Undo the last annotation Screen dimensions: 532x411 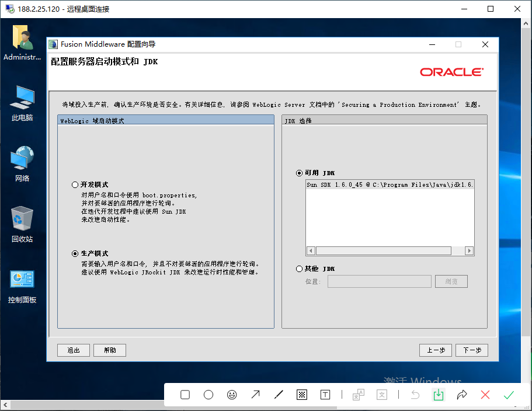click(x=415, y=395)
